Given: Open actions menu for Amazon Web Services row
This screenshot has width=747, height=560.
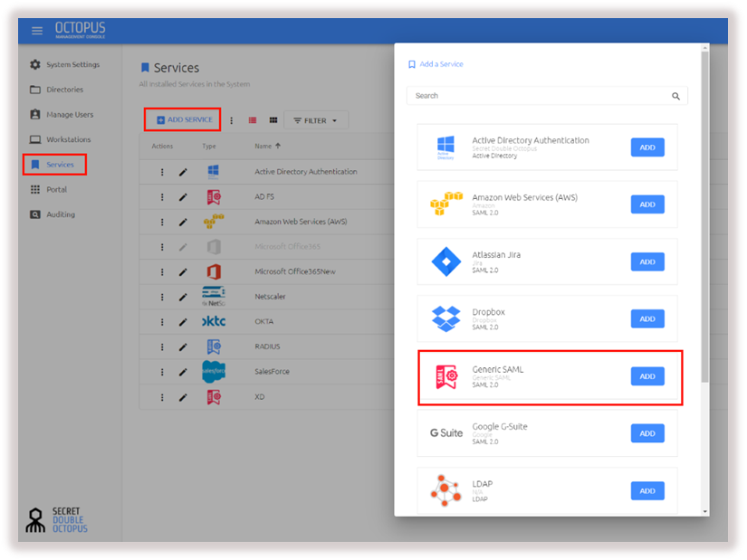Looking at the screenshot, I should (x=162, y=222).
